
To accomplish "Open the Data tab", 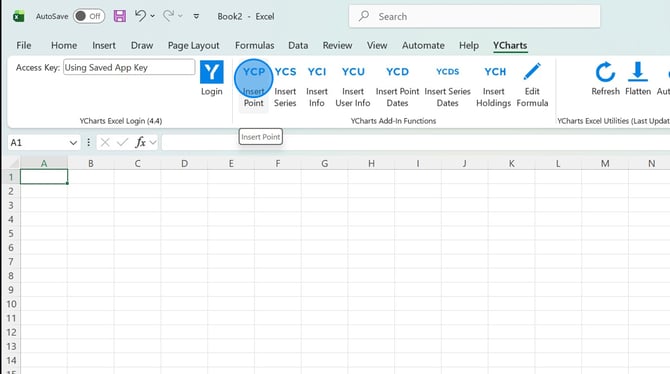I will click(x=298, y=45).
